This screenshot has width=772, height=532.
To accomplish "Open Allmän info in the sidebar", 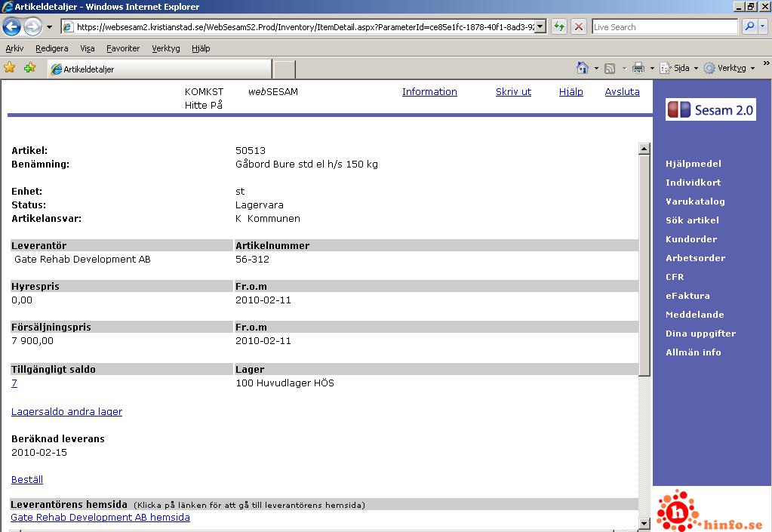I will [694, 352].
